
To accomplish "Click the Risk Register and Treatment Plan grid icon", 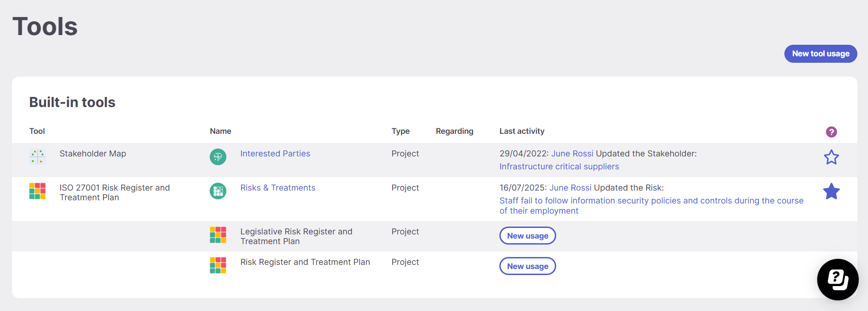I will 218,265.
